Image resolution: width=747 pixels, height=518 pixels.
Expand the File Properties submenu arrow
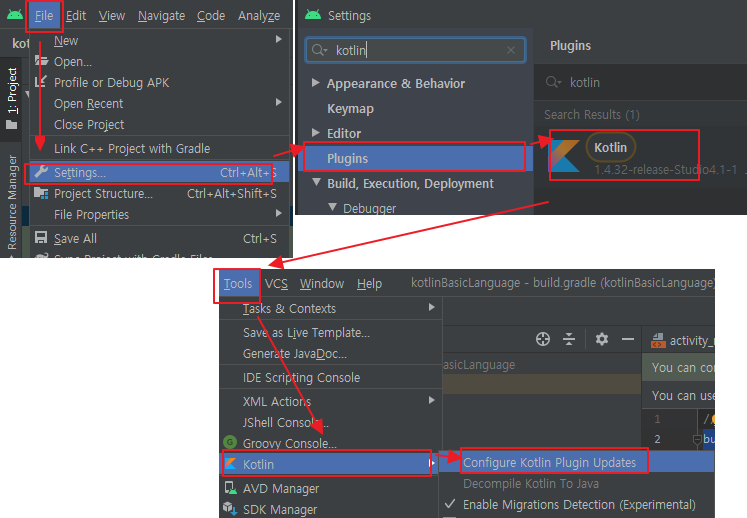[279, 213]
